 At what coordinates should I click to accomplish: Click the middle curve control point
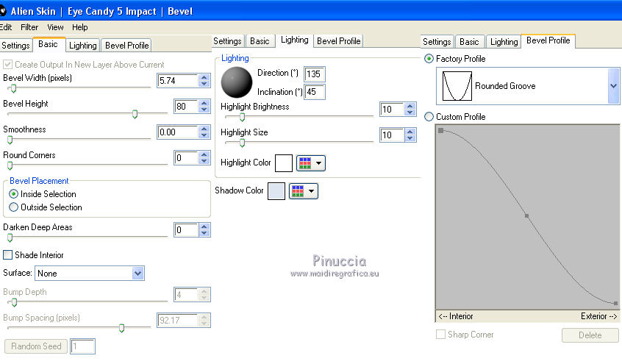pyautogui.click(x=527, y=216)
